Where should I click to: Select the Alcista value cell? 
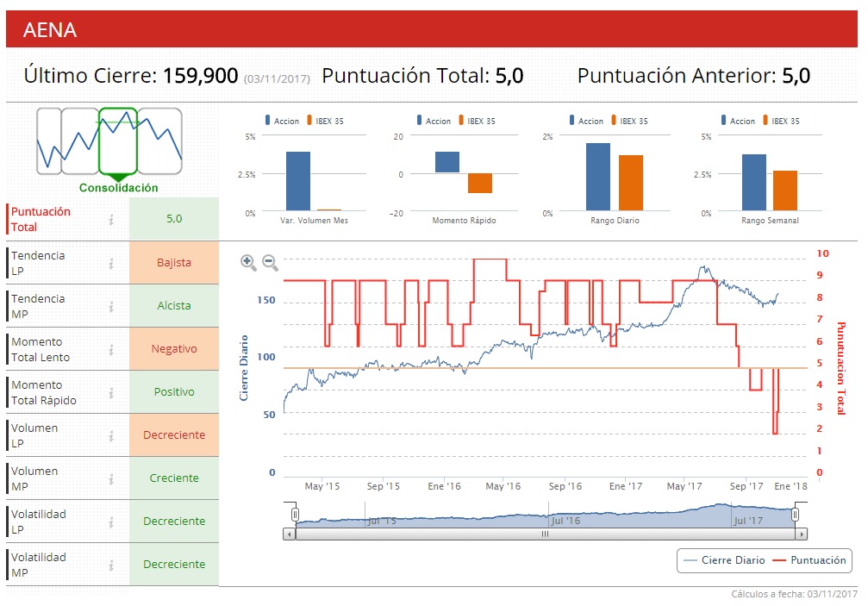pos(174,305)
